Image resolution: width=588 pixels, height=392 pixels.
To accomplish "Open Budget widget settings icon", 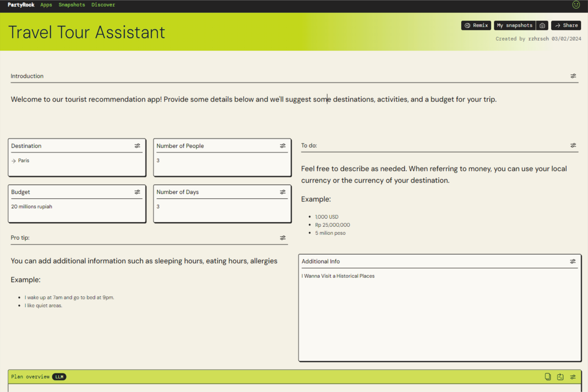I will (x=137, y=192).
